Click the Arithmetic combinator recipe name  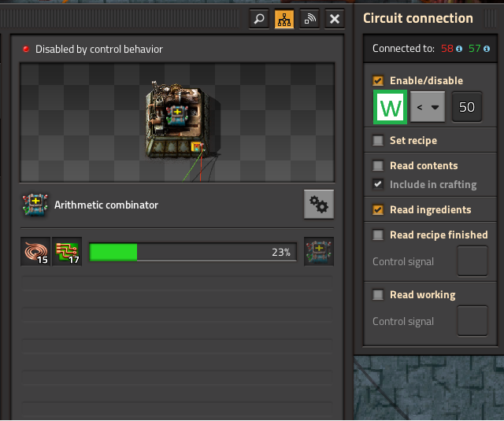coord(106,205)
